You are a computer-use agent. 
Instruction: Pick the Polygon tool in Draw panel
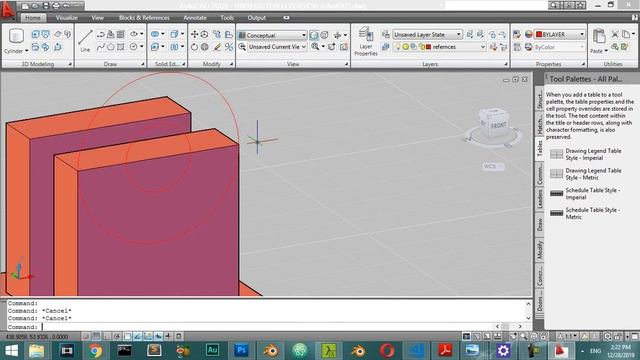111,47
